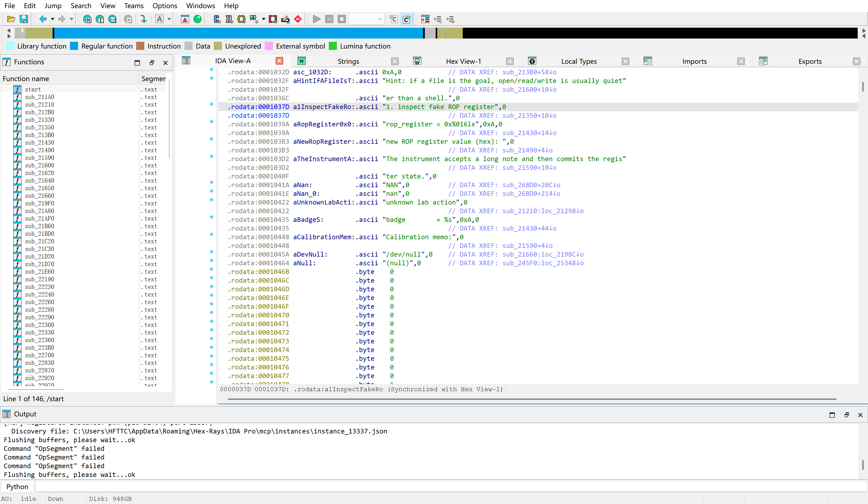This screenshot has height=504, width=868.
Task: Follow the sub_21660:loc_2198C cross reference
Action: pos(543,255)
